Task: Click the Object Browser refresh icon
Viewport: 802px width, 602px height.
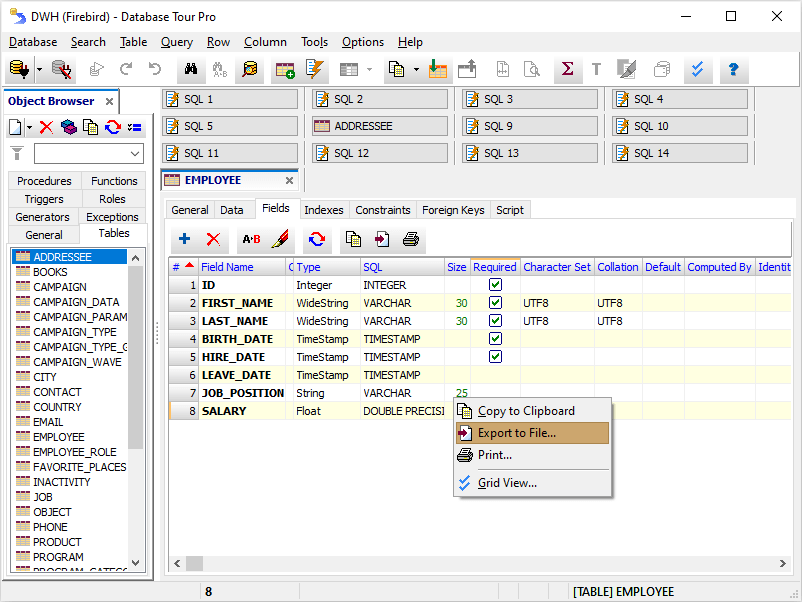Action: point(113,127)
